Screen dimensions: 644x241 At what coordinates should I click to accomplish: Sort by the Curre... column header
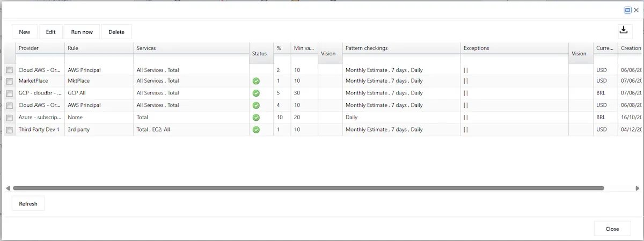click(x=605, y=48)
